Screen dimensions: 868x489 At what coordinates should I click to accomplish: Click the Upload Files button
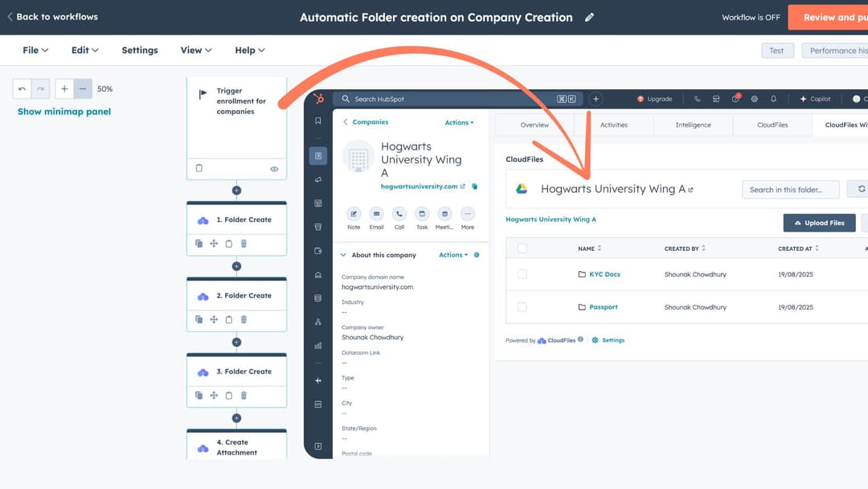click(819, 223)
